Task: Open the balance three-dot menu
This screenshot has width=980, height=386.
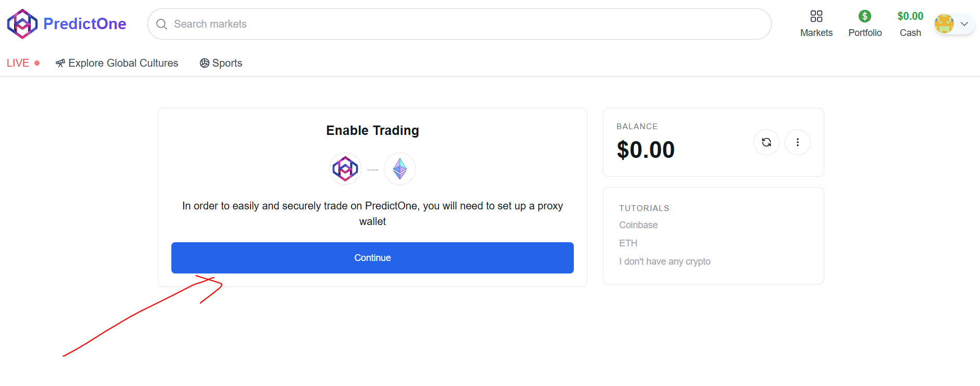Action: pyautogui.click(x=797, y=142)
